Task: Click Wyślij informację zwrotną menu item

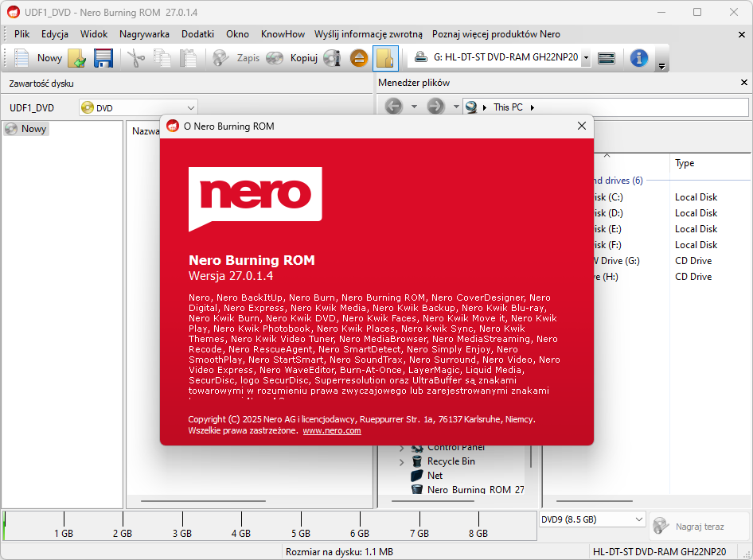Action: coord(369,34)
